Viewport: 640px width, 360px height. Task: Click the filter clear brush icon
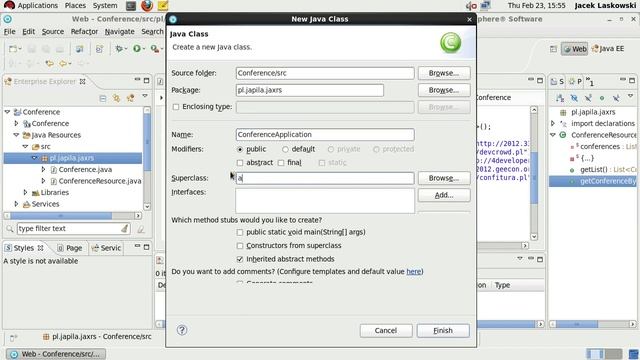point(125,229)
